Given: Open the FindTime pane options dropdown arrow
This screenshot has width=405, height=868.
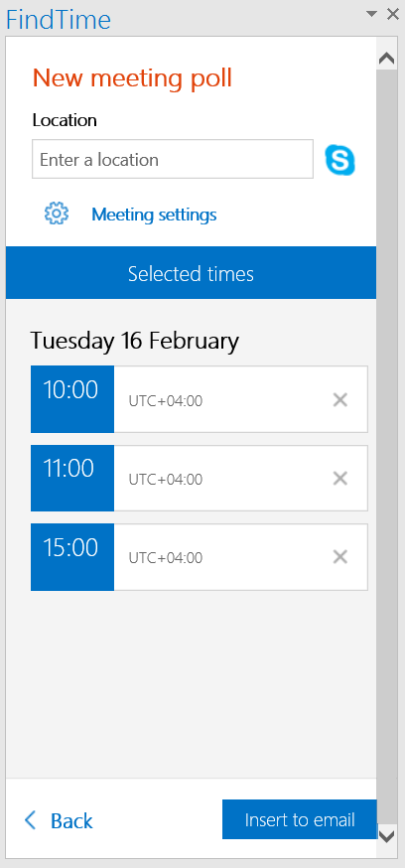Looking at the screenshot, I should click(x=372, y=14).
